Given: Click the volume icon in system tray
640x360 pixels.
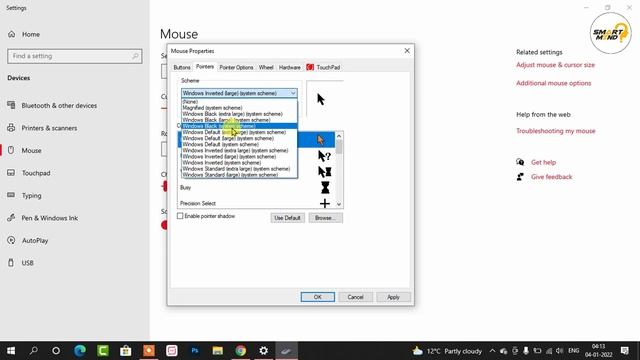Looking at the screenshot, I should 560,351.
